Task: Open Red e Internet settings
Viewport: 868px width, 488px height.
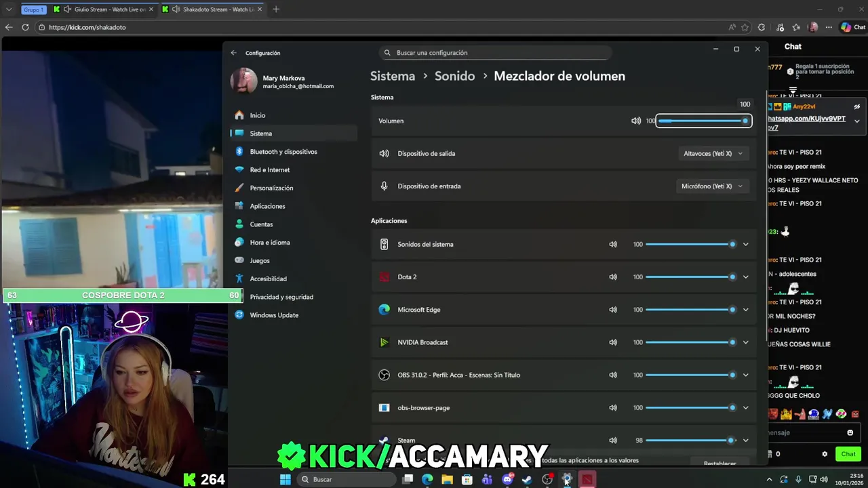Action: (x=294, y=170)
